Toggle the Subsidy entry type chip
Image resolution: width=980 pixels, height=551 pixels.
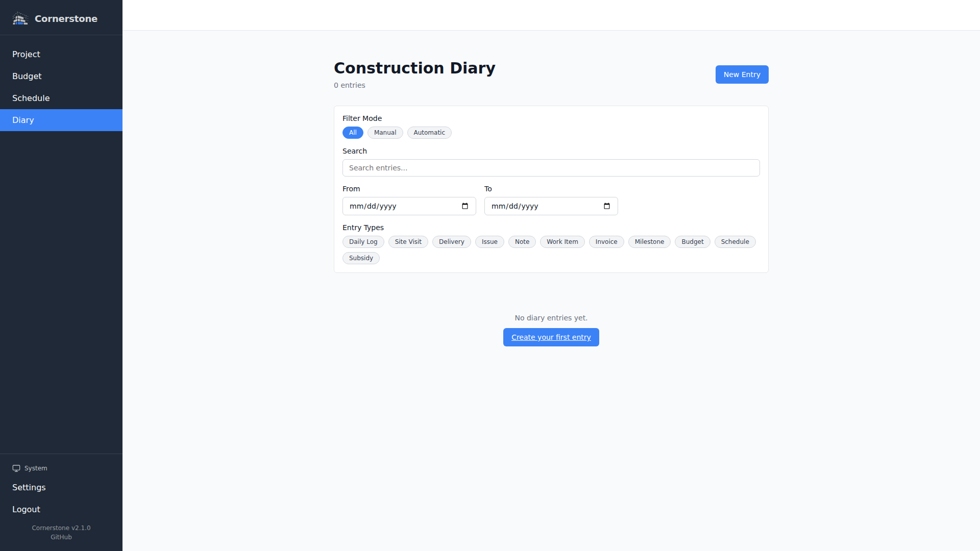(361, 258)
